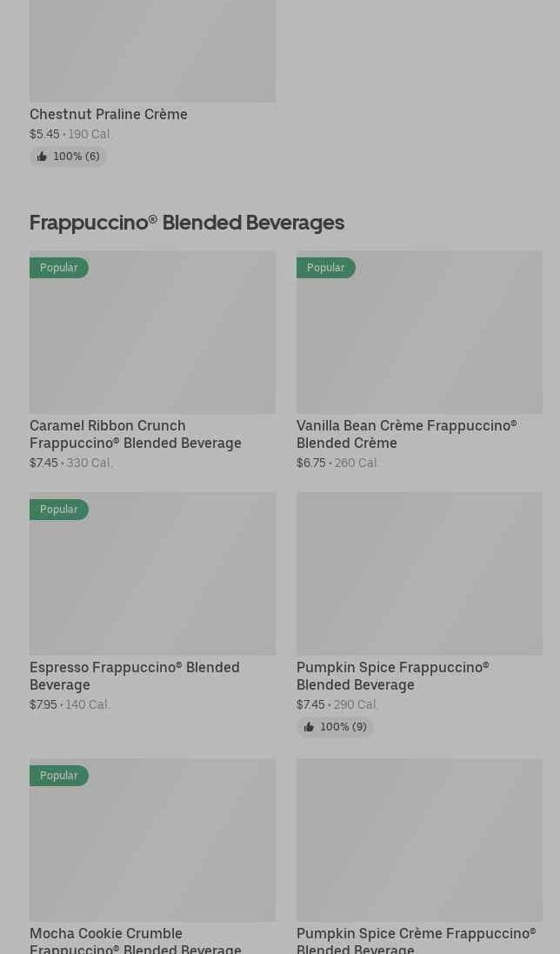
Task: Open Mocha Cookie Crumble Frappuccino title
Action: pos(136,940)
